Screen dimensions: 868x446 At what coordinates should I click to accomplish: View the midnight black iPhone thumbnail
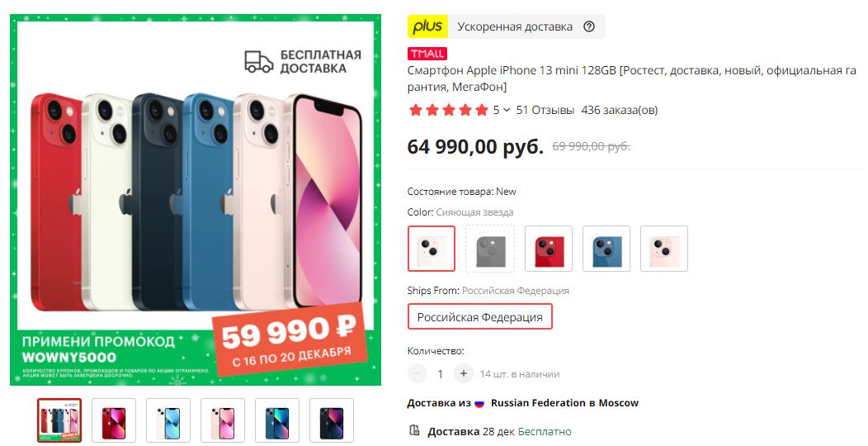point(331,420)
